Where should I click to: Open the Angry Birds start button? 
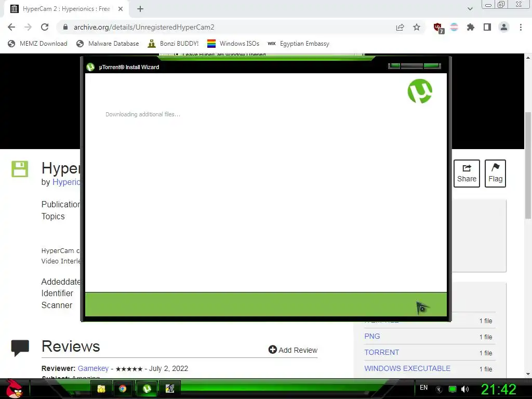coord(14,389)
